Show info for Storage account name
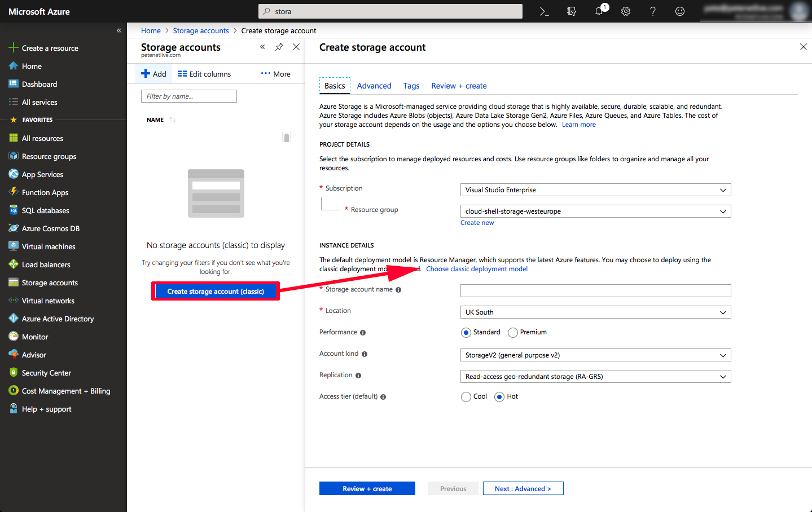The width and height of the screenshot is (812, 512). coord(398,290)
